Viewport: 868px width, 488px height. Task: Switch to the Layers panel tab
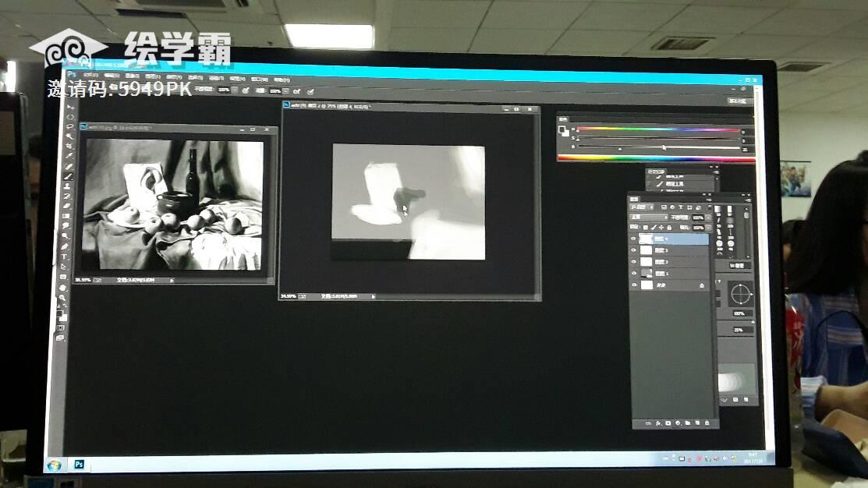coord(634,200)
